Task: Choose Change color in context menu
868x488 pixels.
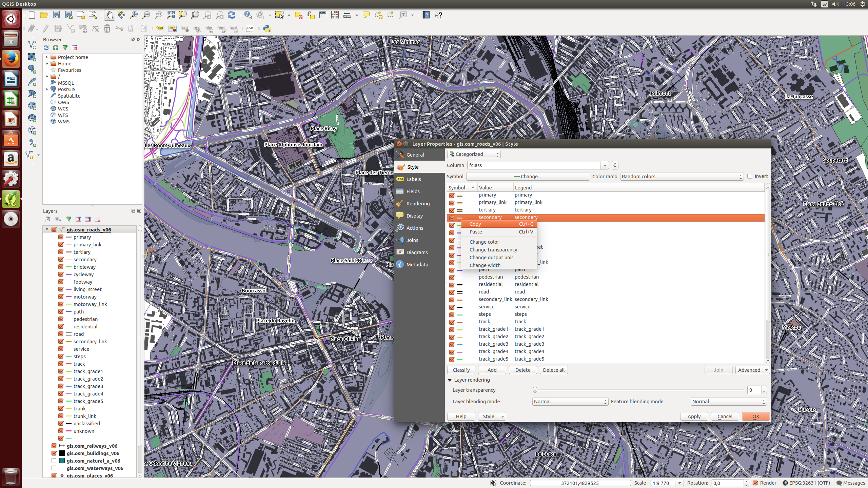Action: coord(499,242)
